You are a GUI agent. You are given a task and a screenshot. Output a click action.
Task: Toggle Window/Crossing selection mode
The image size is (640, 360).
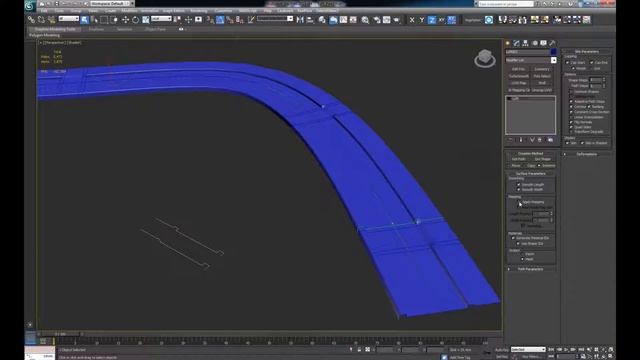114,20
